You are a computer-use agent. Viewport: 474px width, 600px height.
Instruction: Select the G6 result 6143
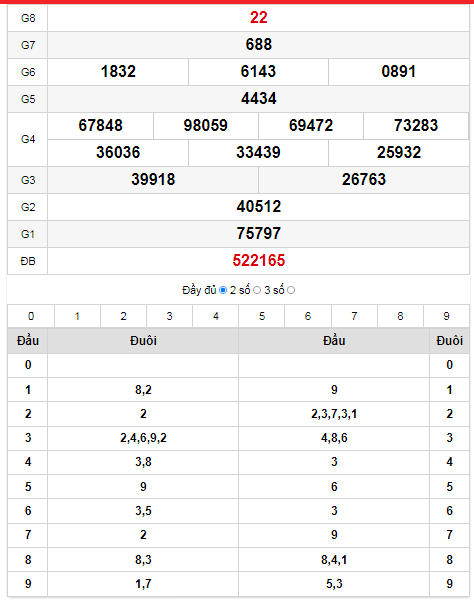click(258, 72)
